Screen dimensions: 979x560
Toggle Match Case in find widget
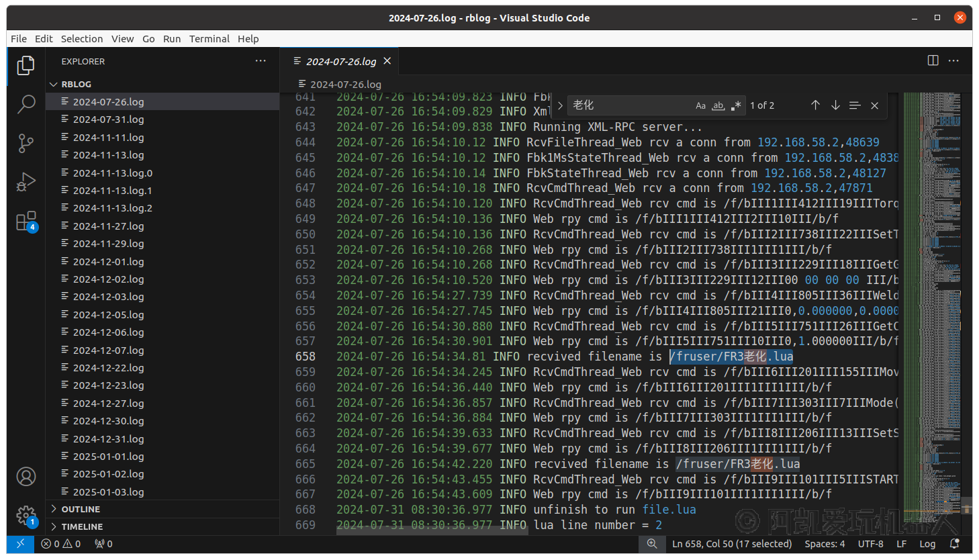(700, 105)
